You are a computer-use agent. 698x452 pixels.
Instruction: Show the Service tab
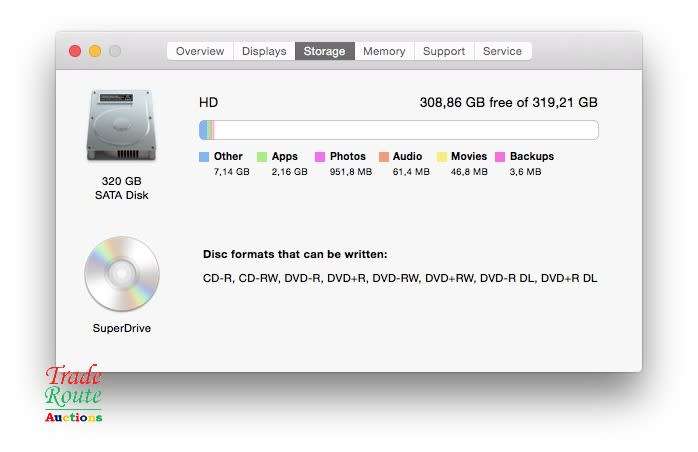click(503, 51)
